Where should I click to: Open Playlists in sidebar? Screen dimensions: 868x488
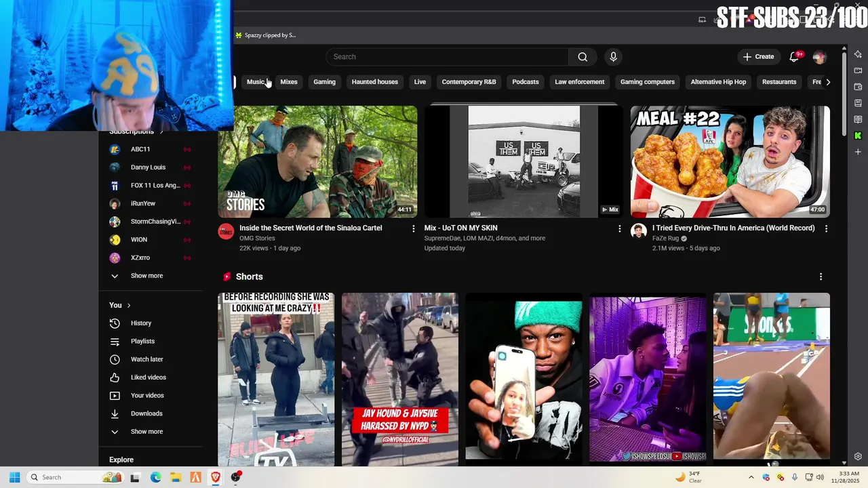[151, 342]
